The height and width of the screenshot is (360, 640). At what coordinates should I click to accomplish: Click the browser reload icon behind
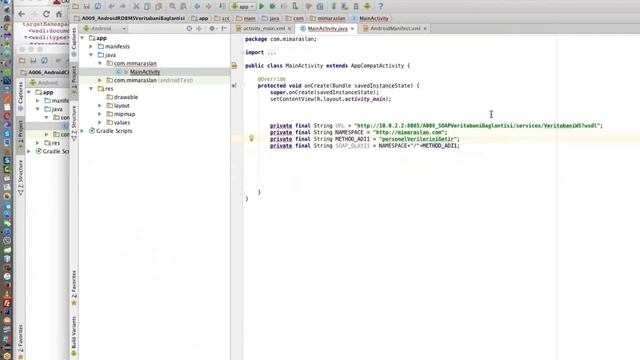[46, 14]
